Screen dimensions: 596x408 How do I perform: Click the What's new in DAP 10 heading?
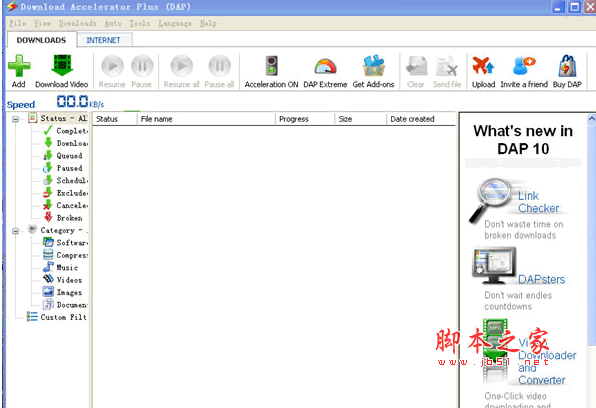click(x=523, y=140)
